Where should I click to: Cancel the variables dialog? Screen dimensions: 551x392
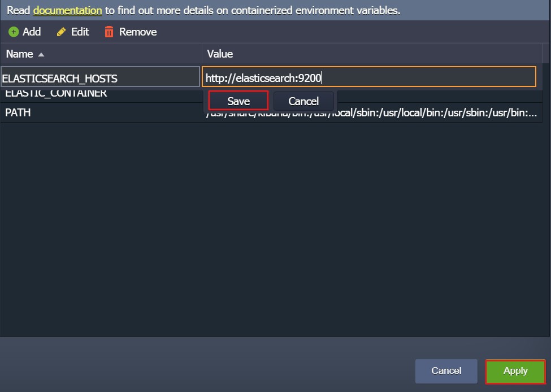point(446,371)
